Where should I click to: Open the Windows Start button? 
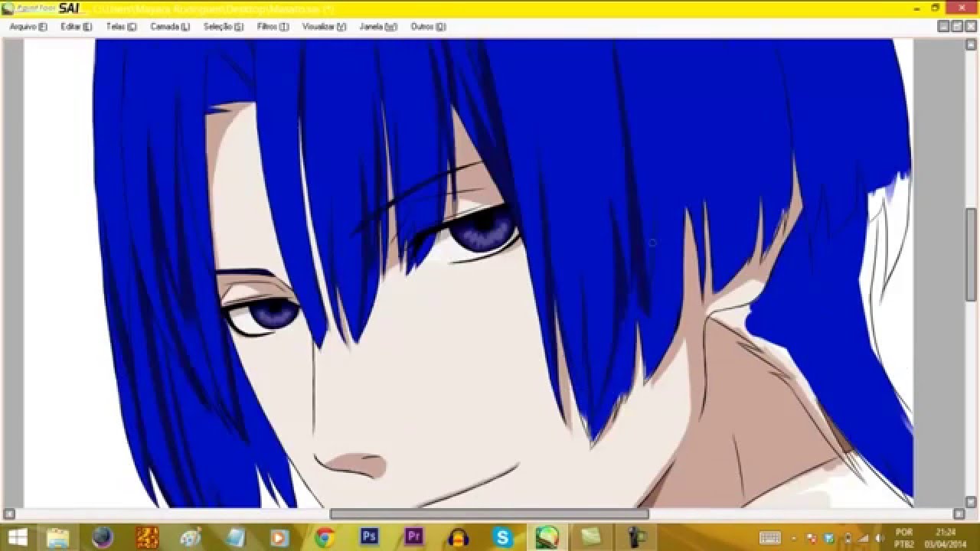point(15,537)
